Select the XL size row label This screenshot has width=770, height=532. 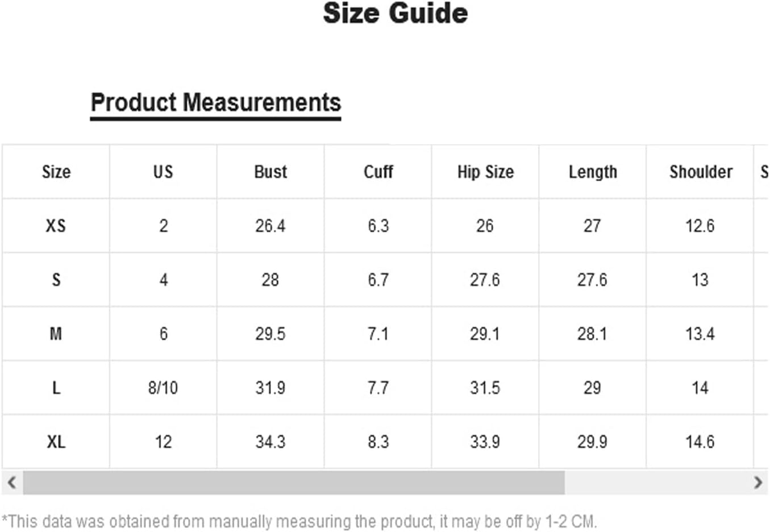tap(56, 442)
